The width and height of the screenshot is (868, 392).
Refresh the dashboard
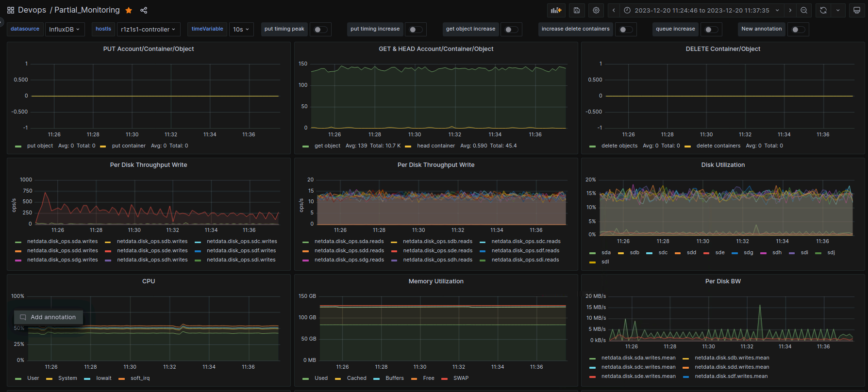click(x=823, y=10)
